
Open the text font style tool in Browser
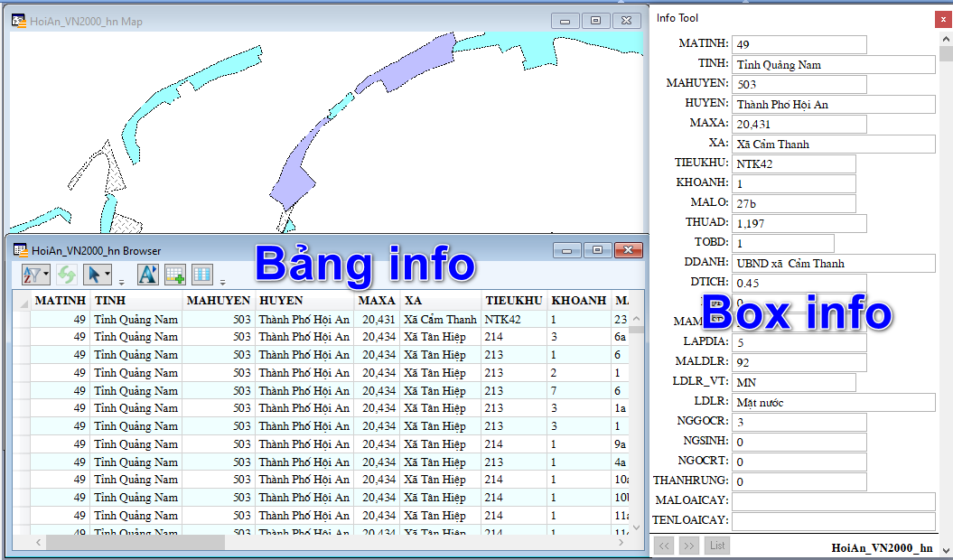pyautogui.click(x=147, y=275)
